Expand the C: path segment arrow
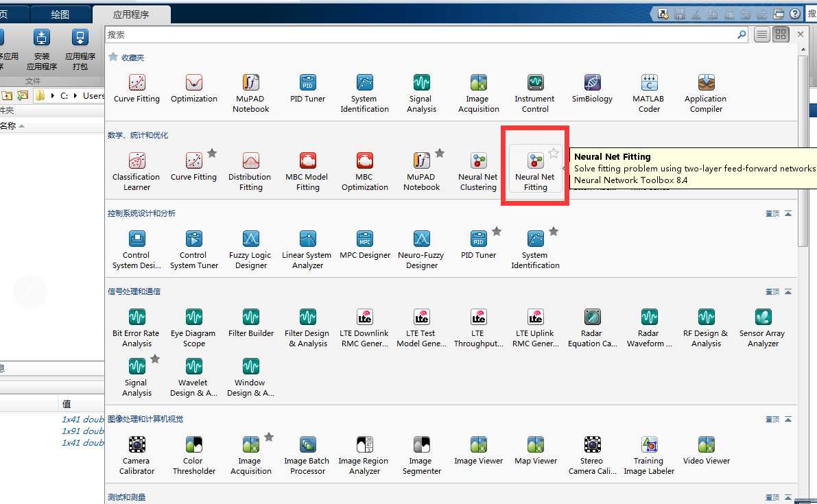 point(75,96)
